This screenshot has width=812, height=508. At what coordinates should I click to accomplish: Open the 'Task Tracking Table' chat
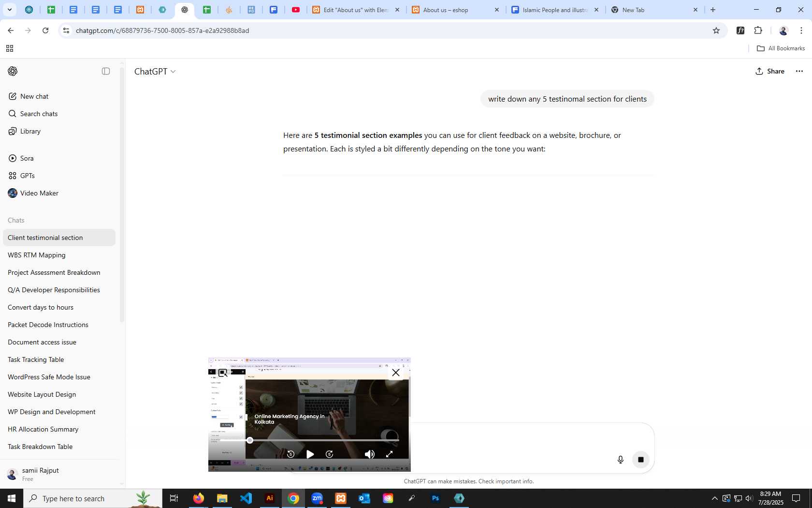[59, 359]
